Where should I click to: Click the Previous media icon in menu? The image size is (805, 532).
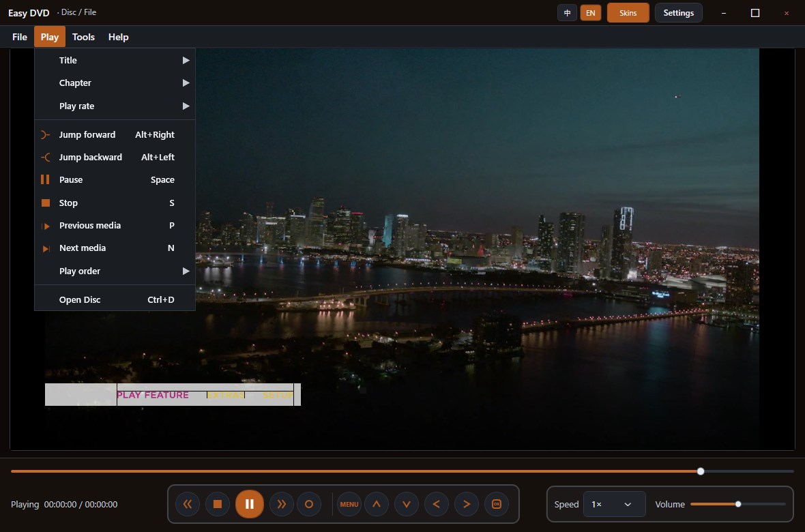pyautogui.click(x=46, y=226)
